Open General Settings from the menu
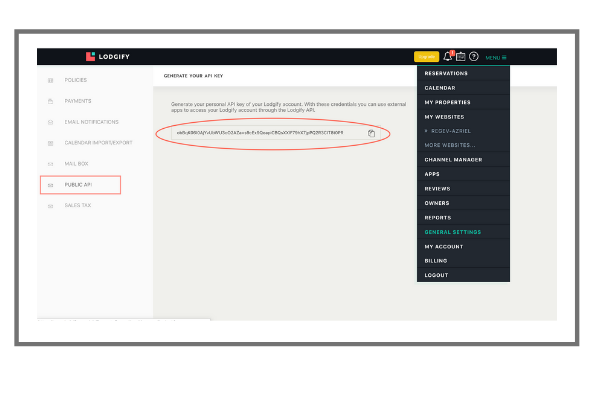The height and width of the screenshot is (400, 600). tap(463, 232)
